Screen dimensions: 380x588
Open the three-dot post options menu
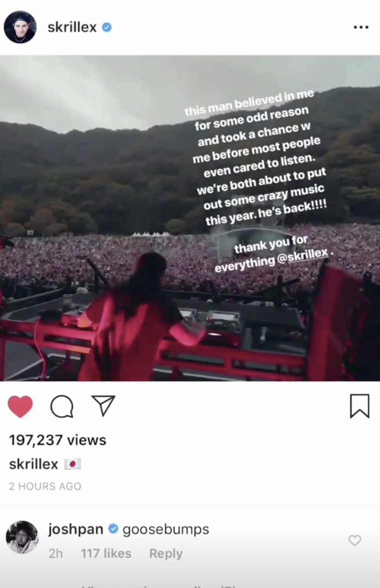(361, 27)
